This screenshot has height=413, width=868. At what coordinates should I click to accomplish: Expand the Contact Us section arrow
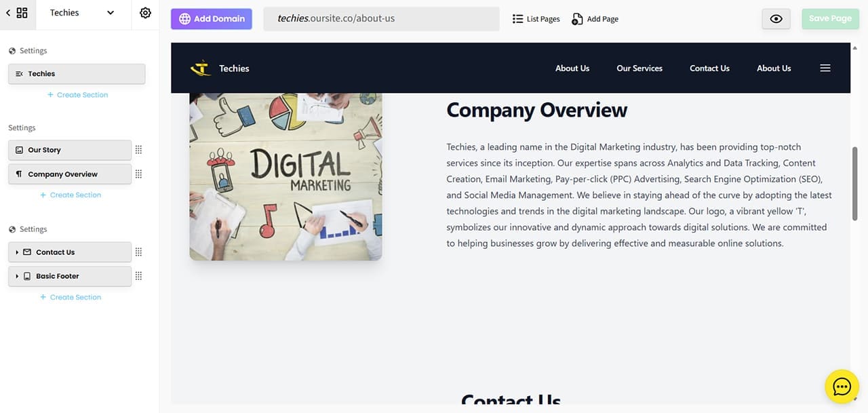click(17, 252)
